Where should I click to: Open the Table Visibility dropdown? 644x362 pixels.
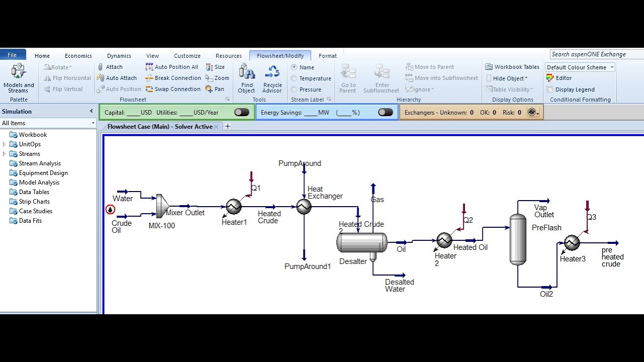[x=509, y=89]
